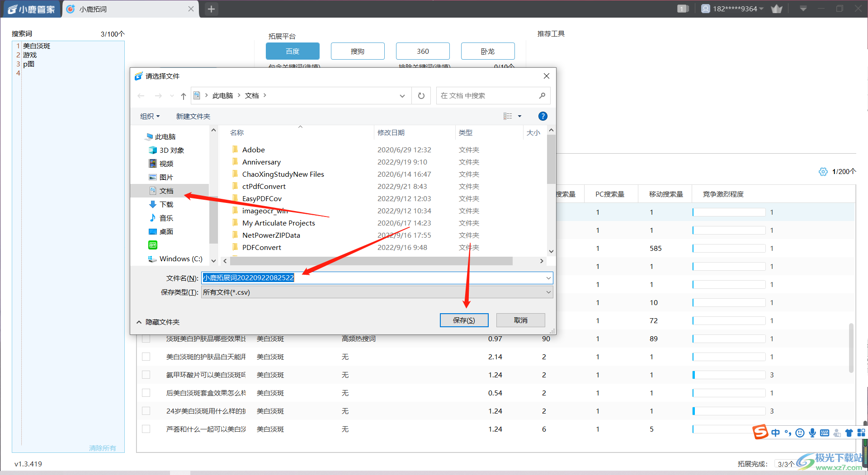
Task: Tick checkbox for 淡斑美白护肤品哪些效果 row
Action: [146, 339]
